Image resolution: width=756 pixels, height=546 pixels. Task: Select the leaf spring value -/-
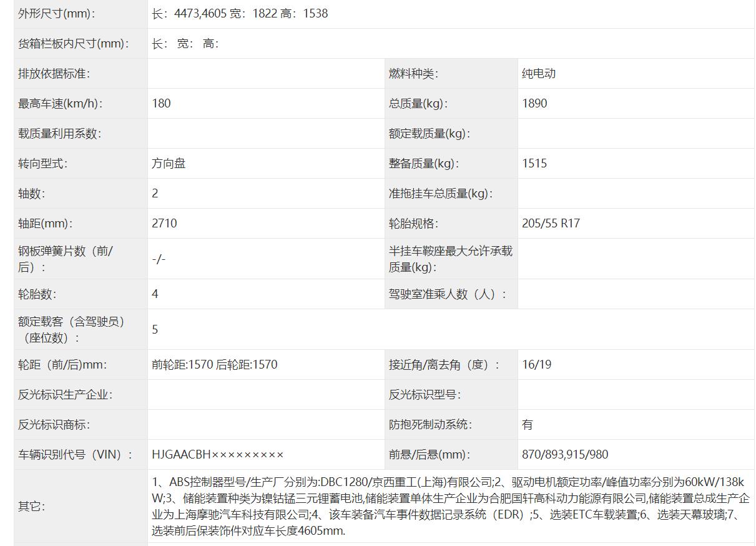pos(159,259)
